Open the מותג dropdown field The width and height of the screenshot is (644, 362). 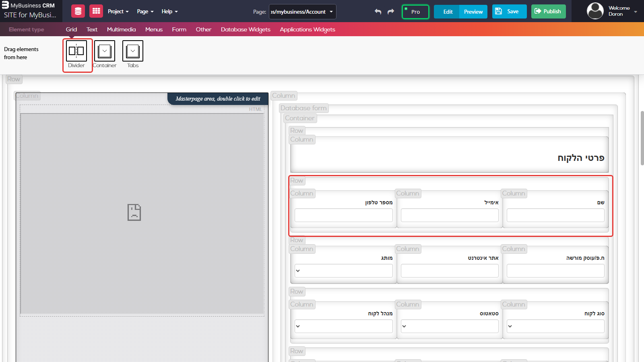(344, 271)
